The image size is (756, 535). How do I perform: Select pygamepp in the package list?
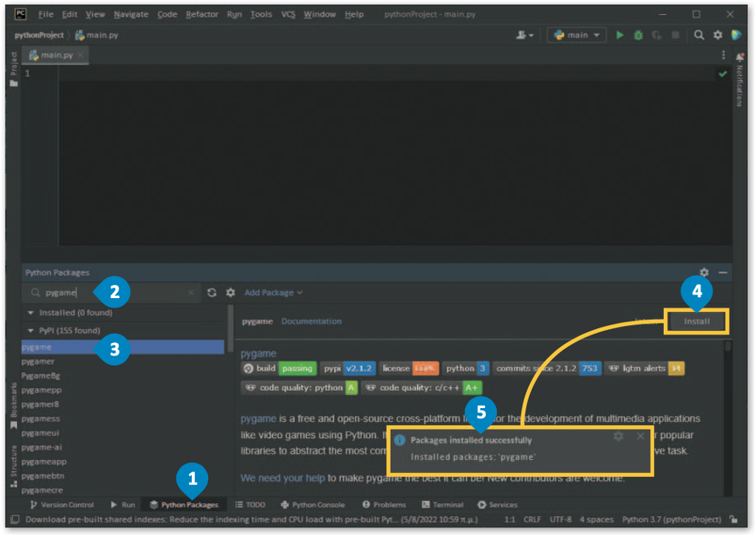click(122, 389)
